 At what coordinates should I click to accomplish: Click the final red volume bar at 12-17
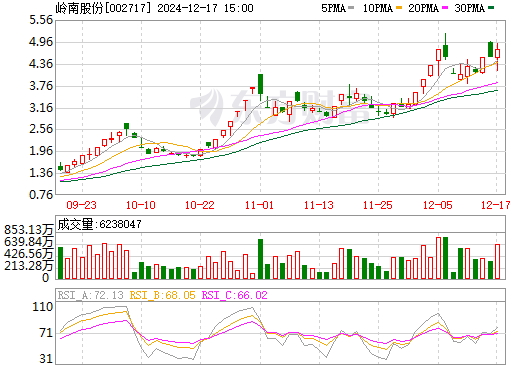[497, 262]
